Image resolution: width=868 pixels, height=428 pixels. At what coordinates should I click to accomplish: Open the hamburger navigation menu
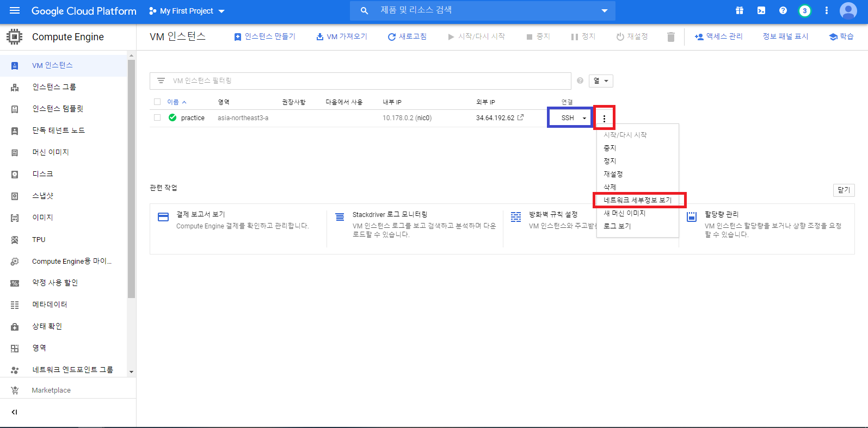15,11
